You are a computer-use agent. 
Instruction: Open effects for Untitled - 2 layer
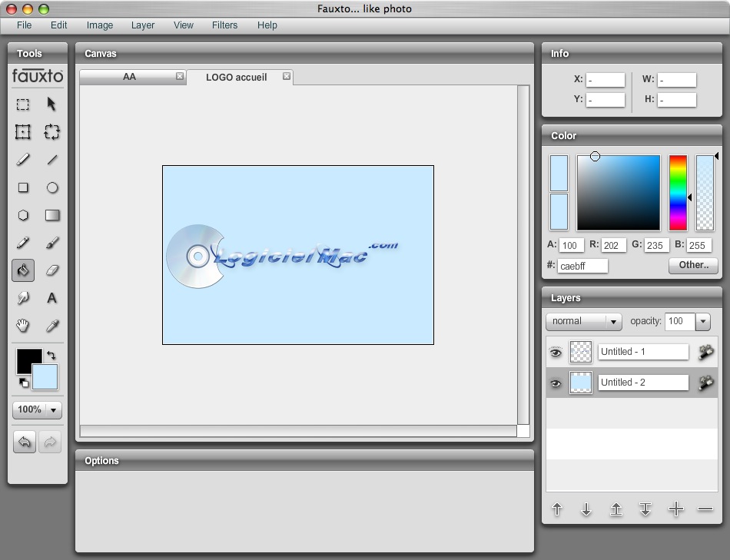click(706, 383)
